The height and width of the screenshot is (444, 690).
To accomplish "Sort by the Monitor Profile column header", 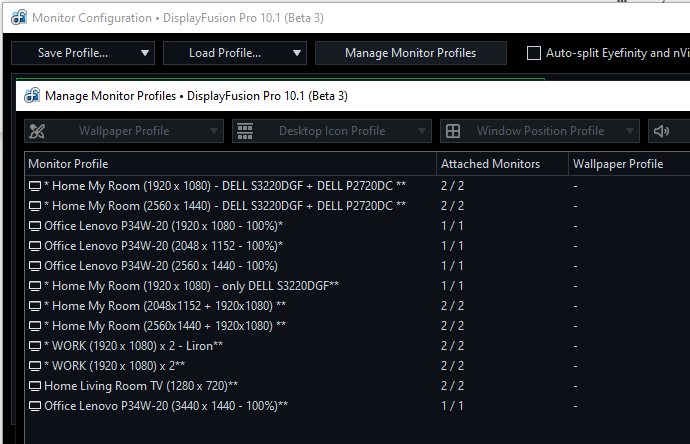I will coord(230,163).
